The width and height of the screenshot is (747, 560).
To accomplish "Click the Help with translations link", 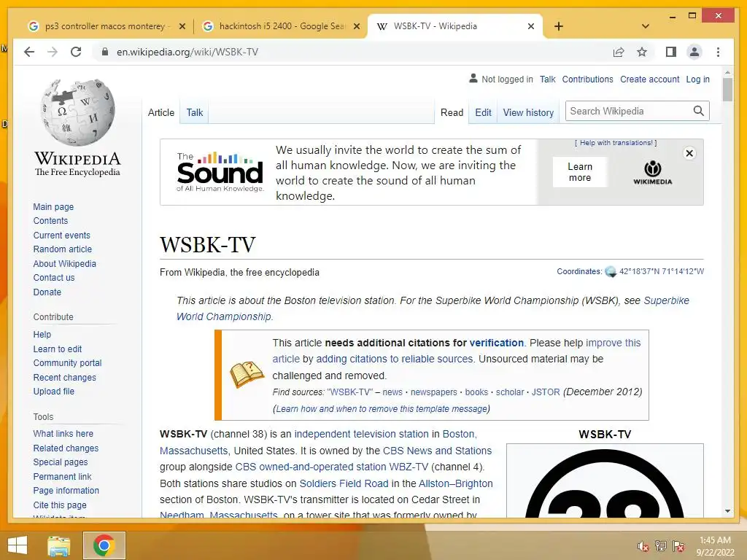I will point(616,143).
